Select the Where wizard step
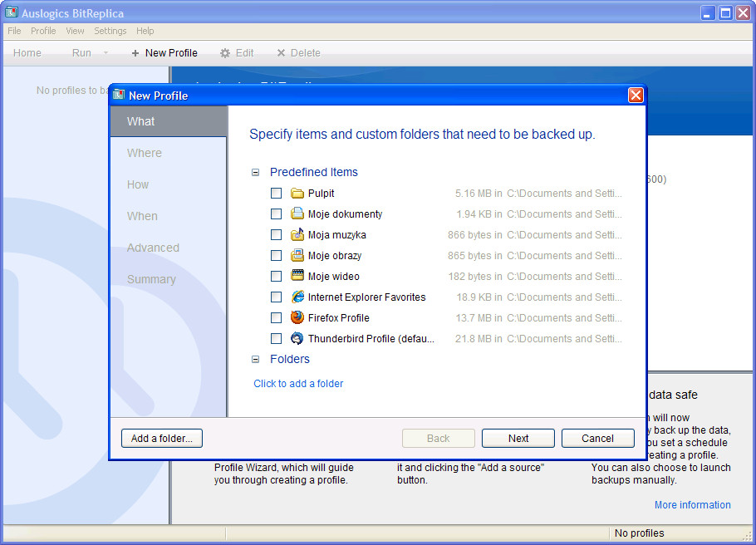Viewport: 756px width, 545px height. [169, 153]
